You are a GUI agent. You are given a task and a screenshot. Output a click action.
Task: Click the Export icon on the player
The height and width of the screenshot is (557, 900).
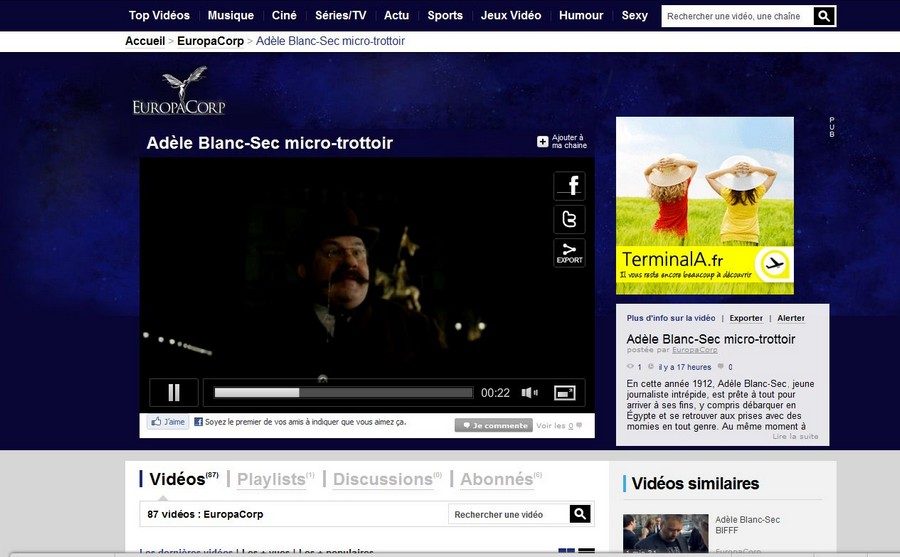point(569,253)
